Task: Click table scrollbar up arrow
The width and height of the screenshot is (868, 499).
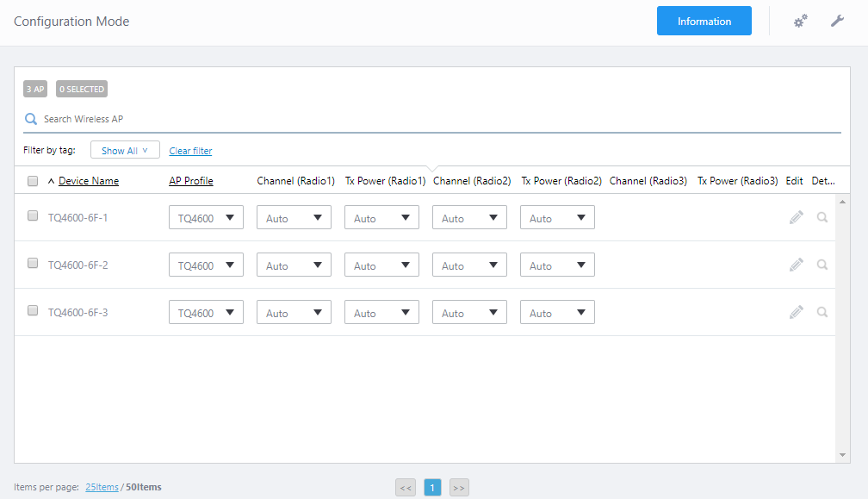Action: (842, 203)
